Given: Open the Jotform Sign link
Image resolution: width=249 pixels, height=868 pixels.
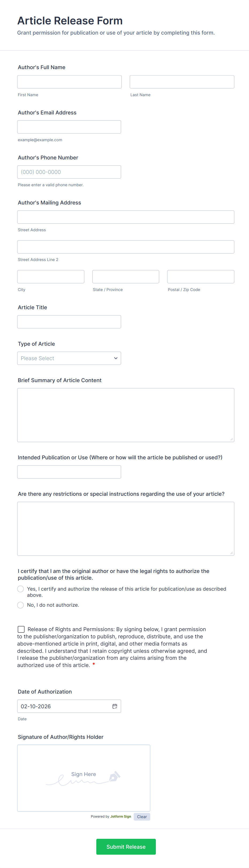Looking at the screenshot, I should click(x=120, y=817).
